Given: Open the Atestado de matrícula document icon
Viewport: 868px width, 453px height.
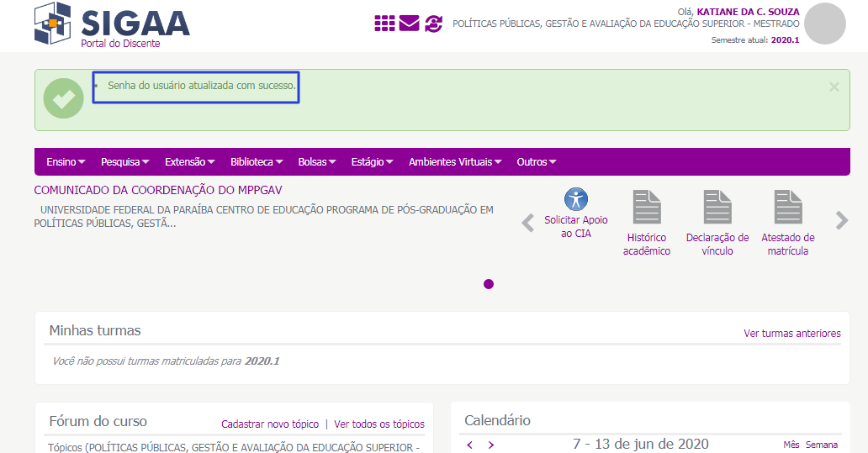Looking at the screenshot, I should pyautogui.click(x=788, y=207).
